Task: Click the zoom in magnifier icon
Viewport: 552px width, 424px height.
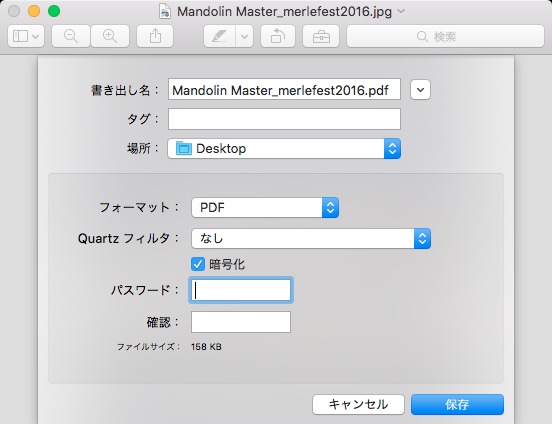Action: [x=110, y=36]
